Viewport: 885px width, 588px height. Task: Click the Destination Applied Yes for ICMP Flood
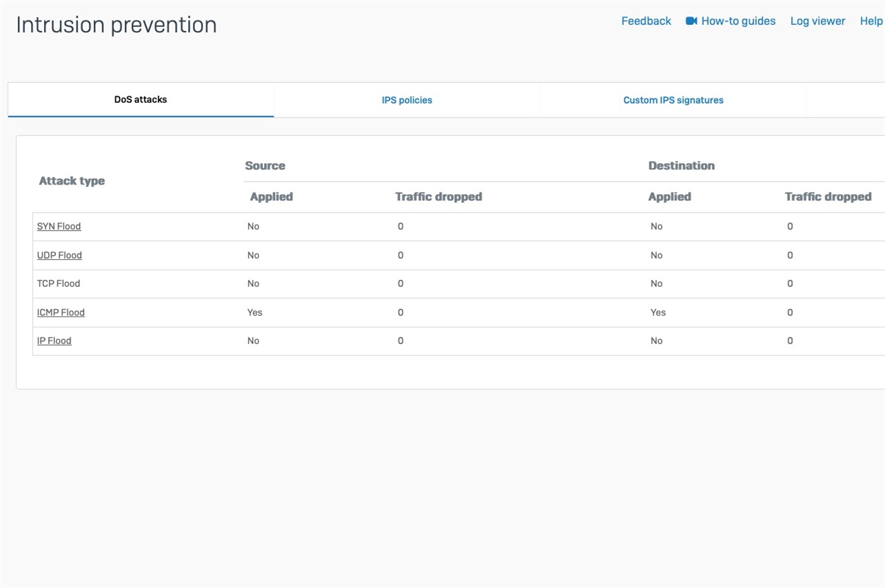coord(658,312)
